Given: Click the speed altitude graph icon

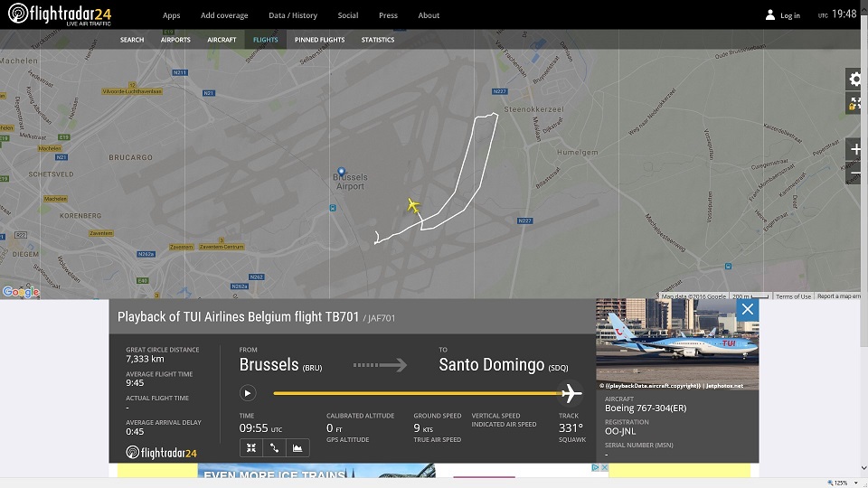Looking at the screenshot, I should (x=297, y=447).
